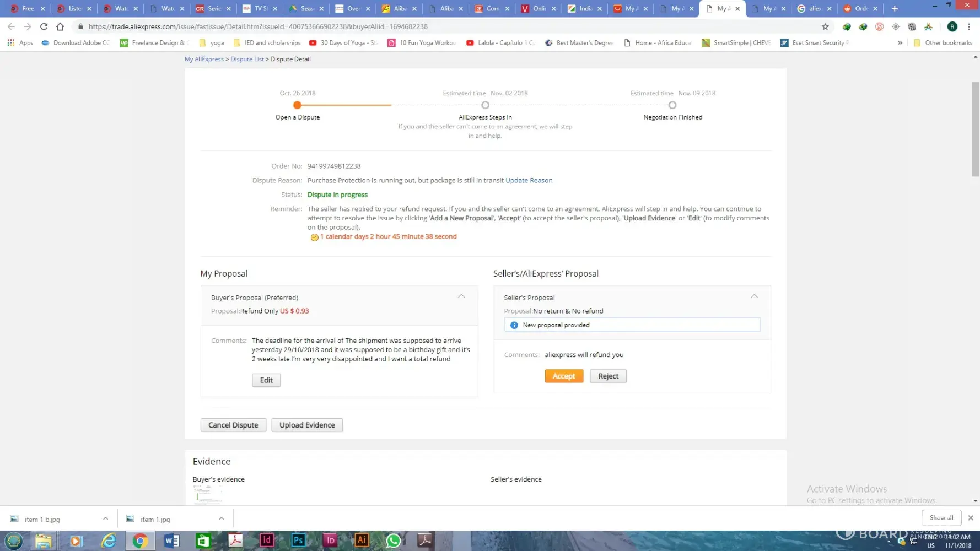Open the item 1.jpg downloaded file
The width and height of the screenshot is (980, 551).
coord(155,519)
